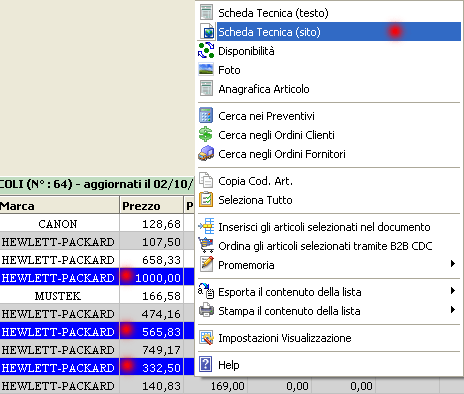Screen dimensions: 464x394
Task: Click the copy pages icon for Copia Cod. Art.
Action: pos(206,180)
